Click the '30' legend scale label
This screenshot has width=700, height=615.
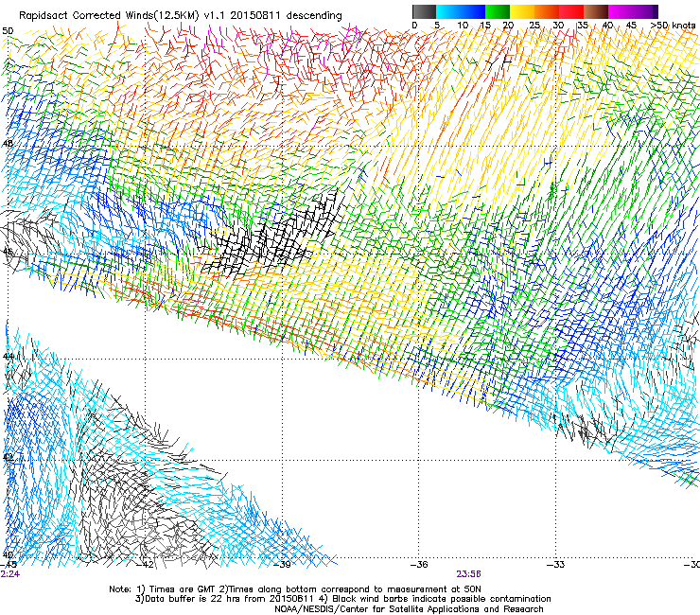click(558, 26)
